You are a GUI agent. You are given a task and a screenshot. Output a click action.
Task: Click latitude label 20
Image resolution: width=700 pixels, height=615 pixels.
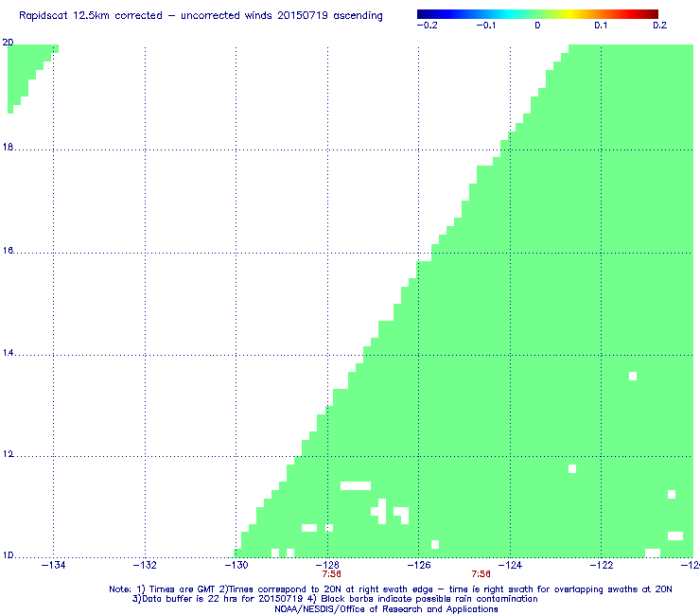(x=8, y=43)
